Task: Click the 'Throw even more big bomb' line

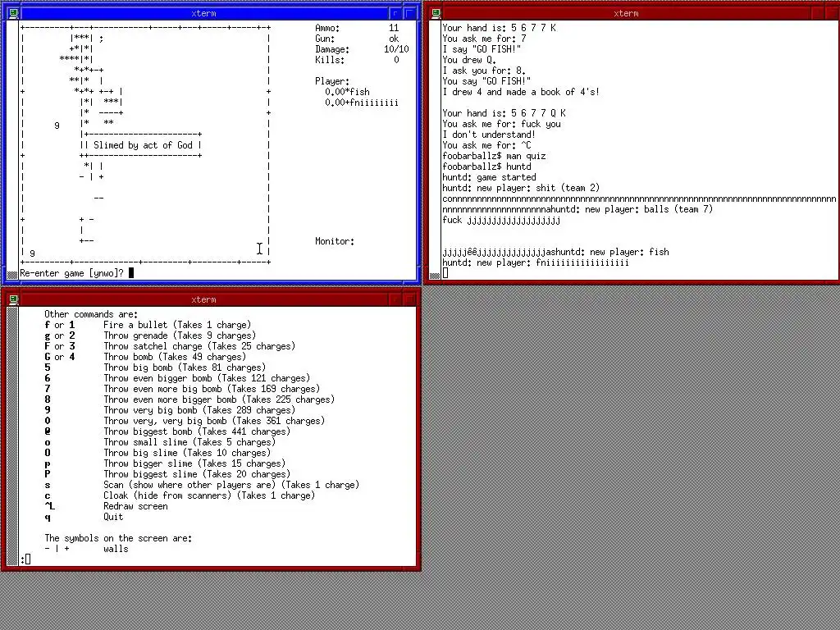Action: tap(212, 389)
